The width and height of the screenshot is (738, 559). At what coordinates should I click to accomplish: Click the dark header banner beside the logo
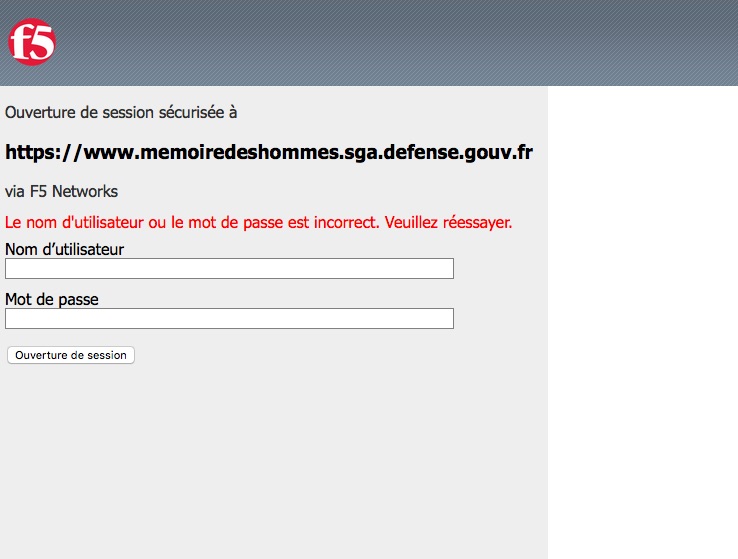click(x=400, y=43)
